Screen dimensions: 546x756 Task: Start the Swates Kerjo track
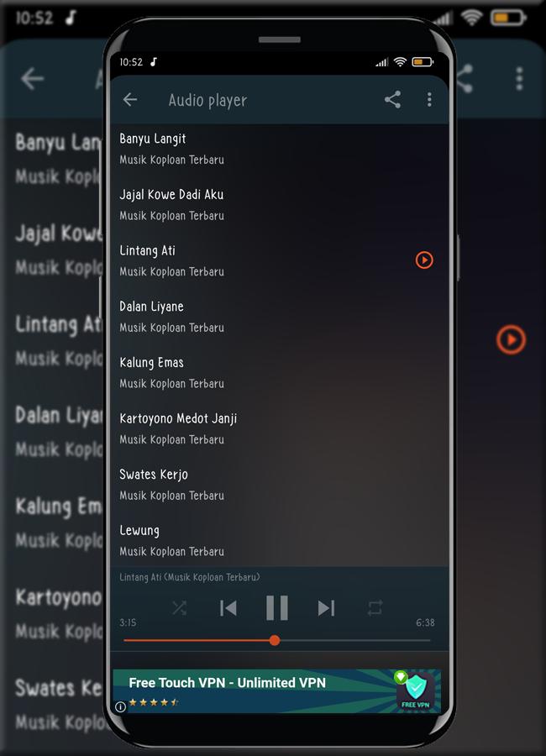pos(279,484)
